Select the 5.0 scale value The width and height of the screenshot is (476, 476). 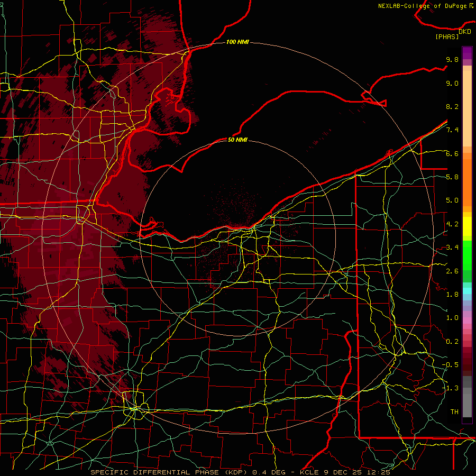pyautogui.click(x=452, y=200)
